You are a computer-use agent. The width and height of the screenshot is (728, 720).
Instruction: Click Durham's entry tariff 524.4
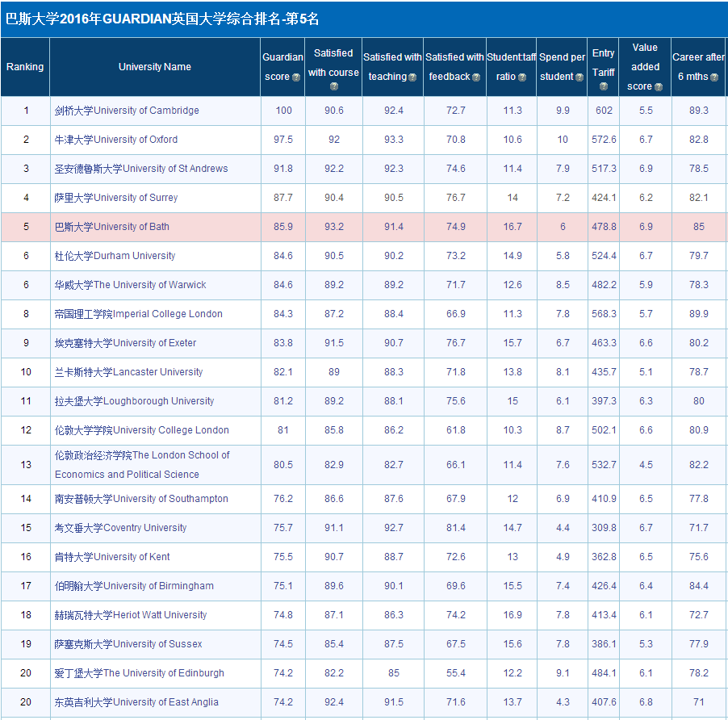pyautogui.click(x=604, y=256)
